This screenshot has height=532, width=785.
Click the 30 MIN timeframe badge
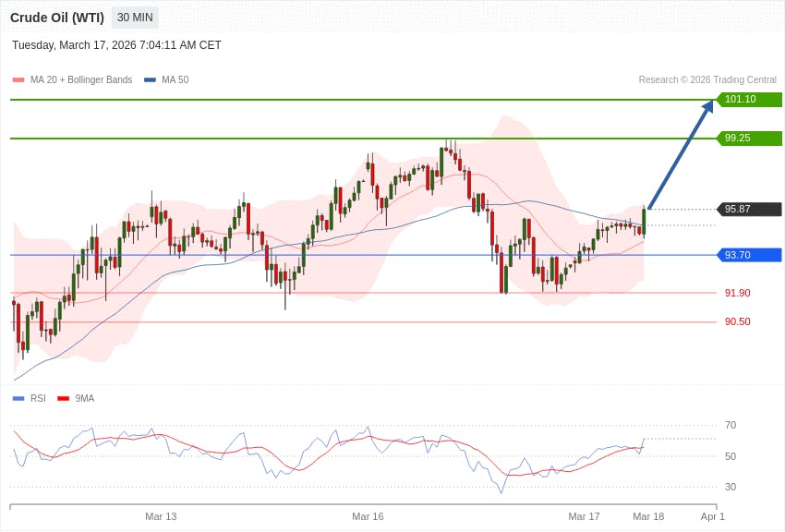point(135,18)
